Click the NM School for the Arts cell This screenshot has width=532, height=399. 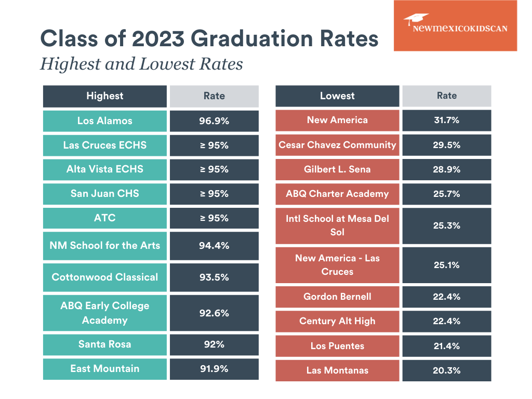tap(105, 246)
